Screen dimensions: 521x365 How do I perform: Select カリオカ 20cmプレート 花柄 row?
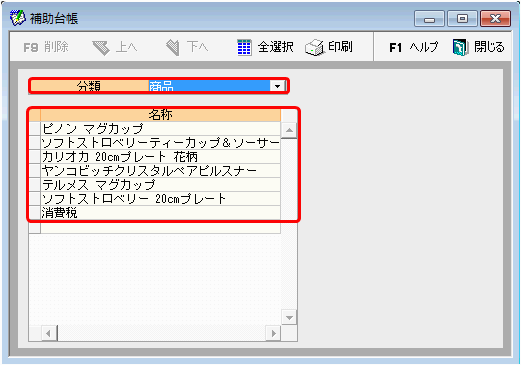pos(161,157)
